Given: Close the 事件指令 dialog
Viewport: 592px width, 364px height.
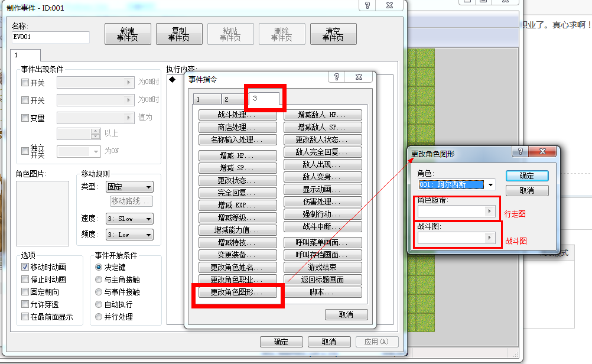Looking at the screenshot, I should [359, 77].
